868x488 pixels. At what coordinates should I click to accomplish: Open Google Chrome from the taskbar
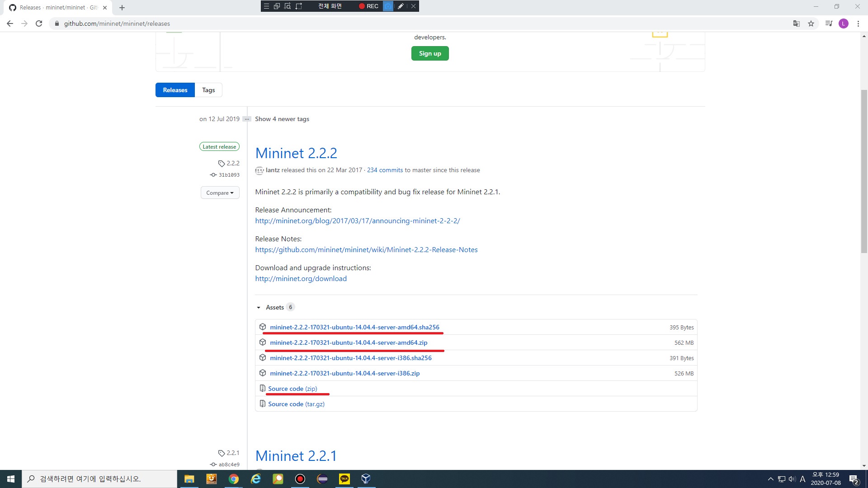point(234,479)
